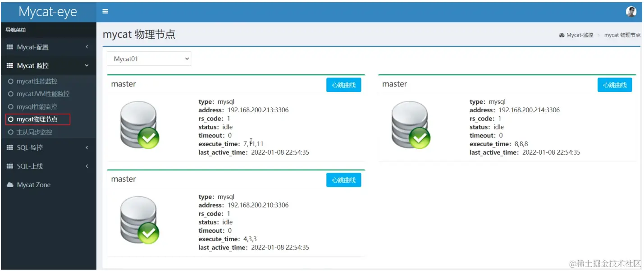Click the Mycat Zone cloud icon
Image resolution: width=644 pixels, height=271 pixels.
(x=10, y=185)
